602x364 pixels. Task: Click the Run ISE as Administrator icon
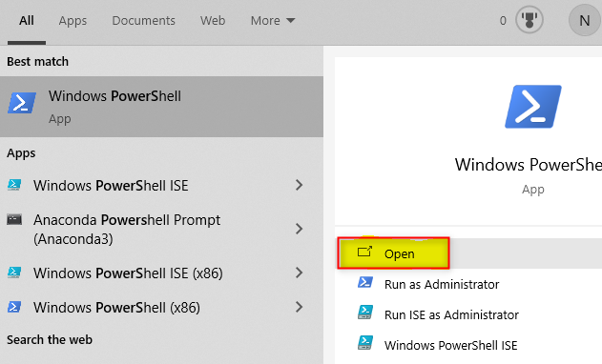365,313
